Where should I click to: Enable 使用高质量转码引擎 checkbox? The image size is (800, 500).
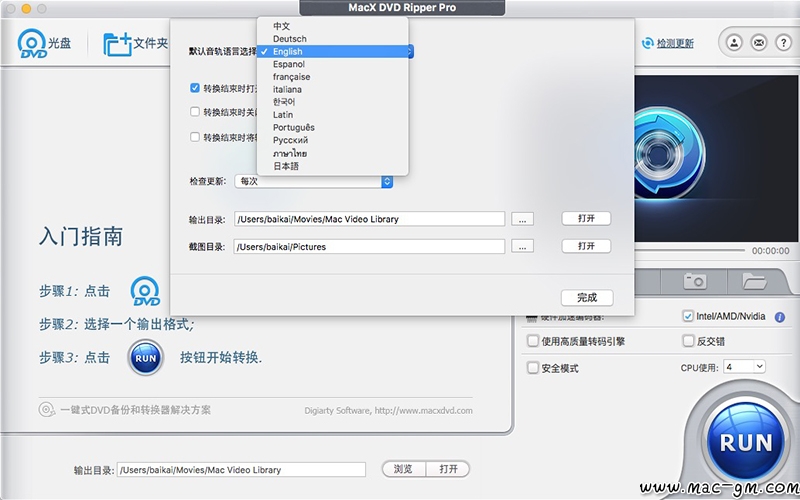click(x=533, y=341)
